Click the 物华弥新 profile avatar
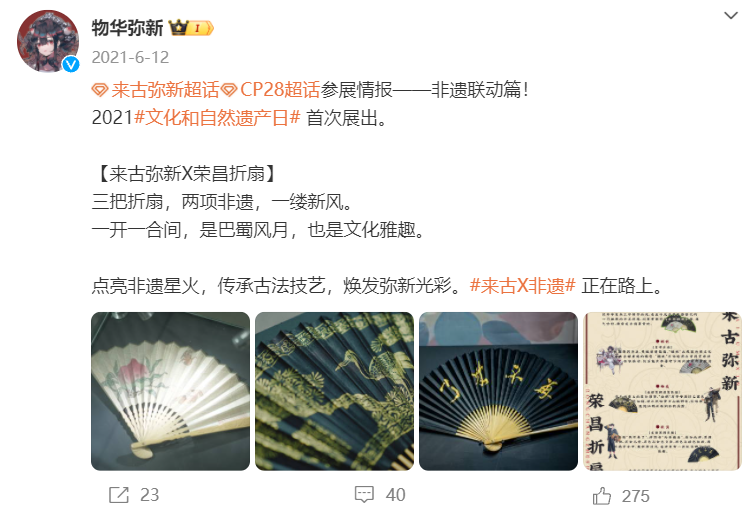 [x=48, y=41]
